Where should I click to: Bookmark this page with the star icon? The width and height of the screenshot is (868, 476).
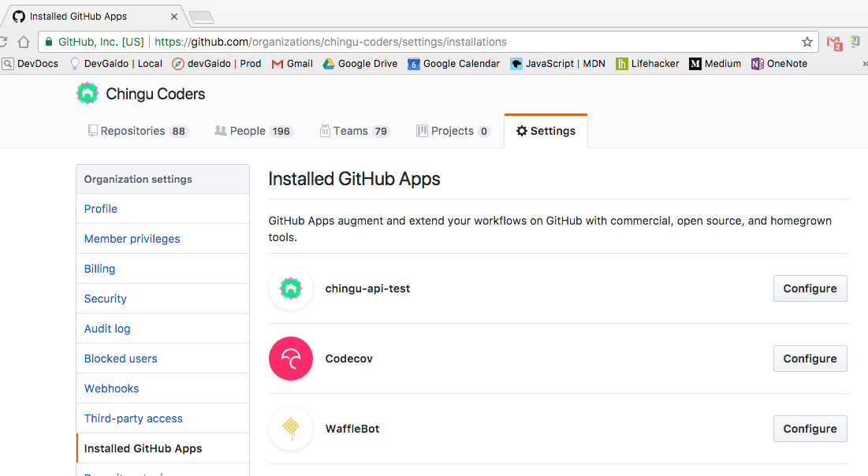click(x=807, y=42)
